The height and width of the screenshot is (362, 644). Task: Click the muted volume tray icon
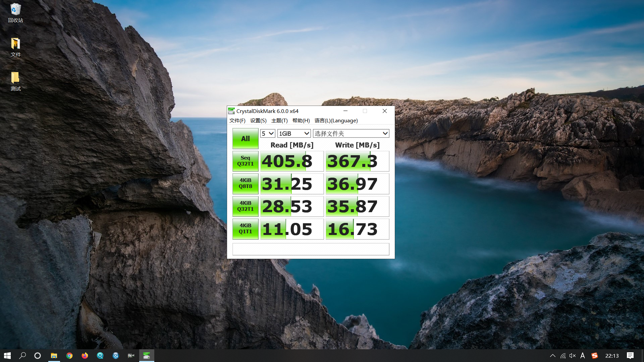(573, 356)
